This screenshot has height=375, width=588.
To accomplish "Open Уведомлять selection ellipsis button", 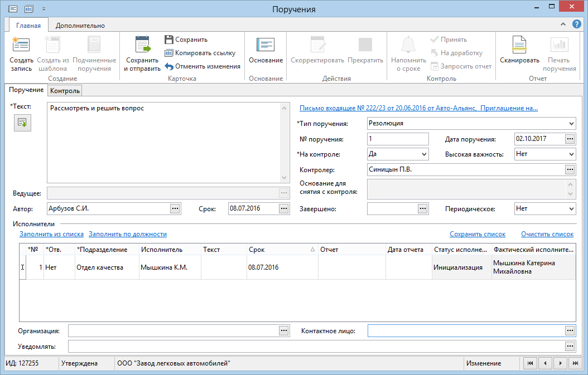I will pos(570,346).
